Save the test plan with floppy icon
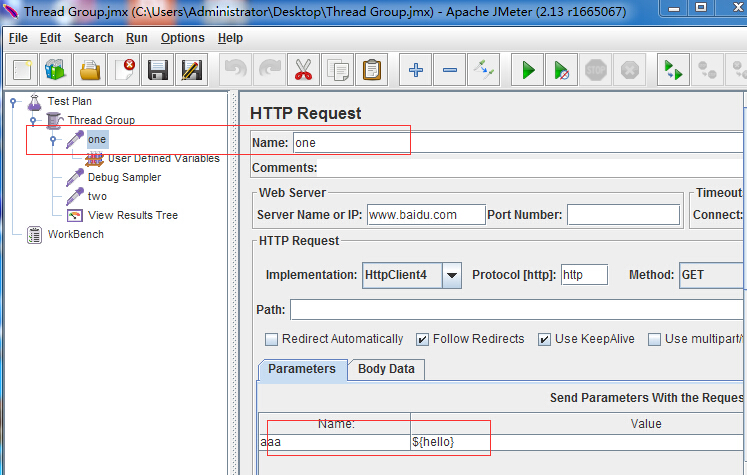Image resolution: width=747 pixels, height=475 pixels. point(158,70)
